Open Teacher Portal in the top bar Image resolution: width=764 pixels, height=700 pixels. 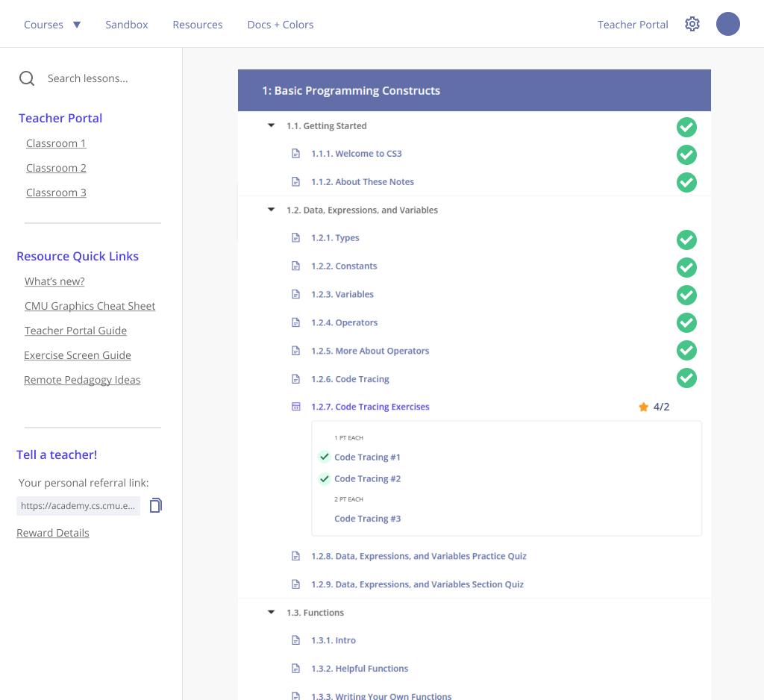pyautogui.click(x=633, y=25)
